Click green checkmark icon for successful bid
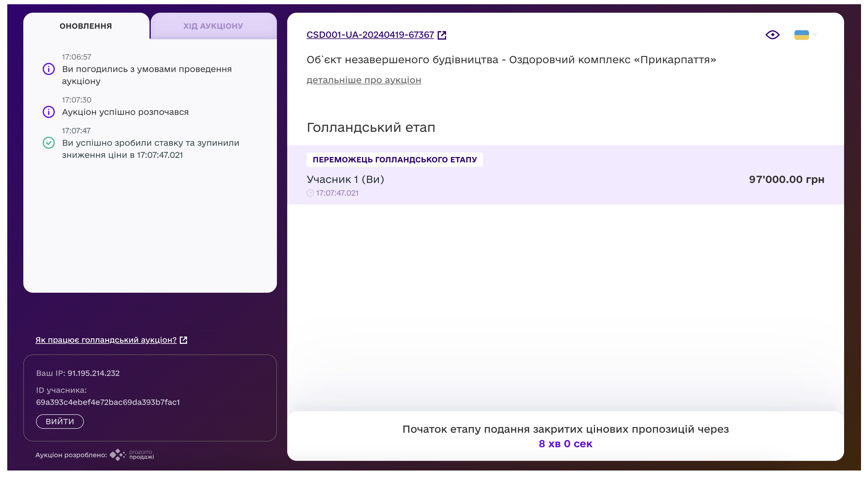The height and width of the screenshot is (479, 868). tap(48, 143)
